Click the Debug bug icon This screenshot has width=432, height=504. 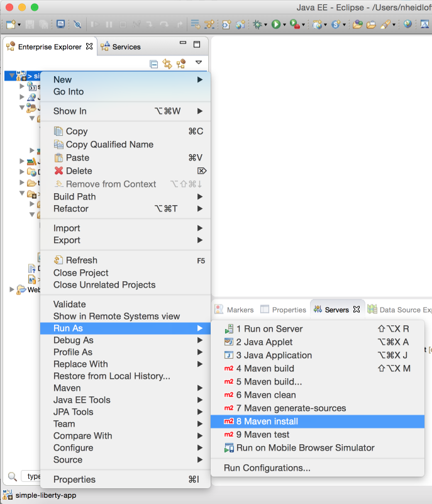point(257,25)
